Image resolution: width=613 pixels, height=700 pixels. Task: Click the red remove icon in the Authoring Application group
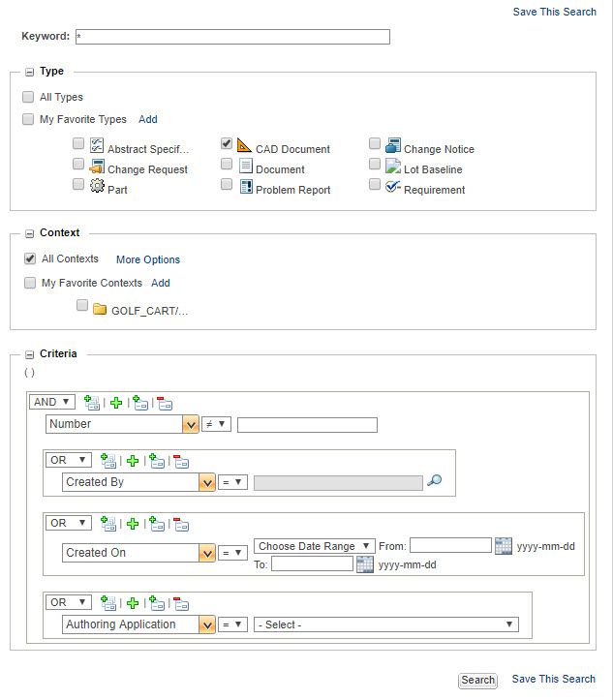(181, 603)
